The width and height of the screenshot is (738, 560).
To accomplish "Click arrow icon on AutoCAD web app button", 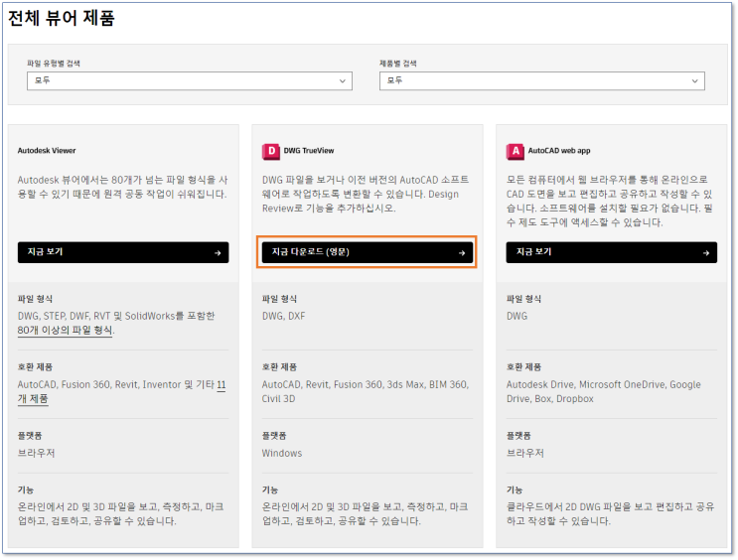I will tap(705, 253).
